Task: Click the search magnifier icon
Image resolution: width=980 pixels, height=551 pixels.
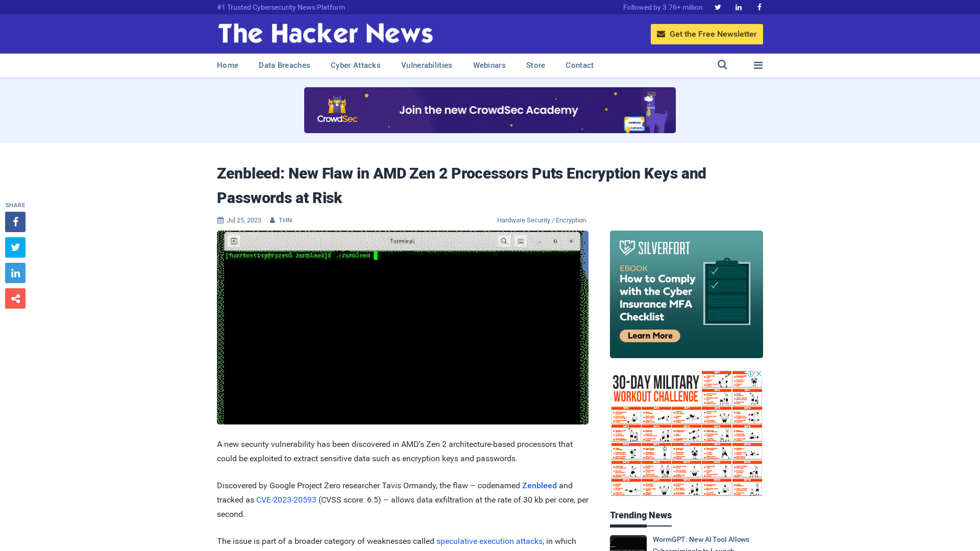Action: coord(722,65)
